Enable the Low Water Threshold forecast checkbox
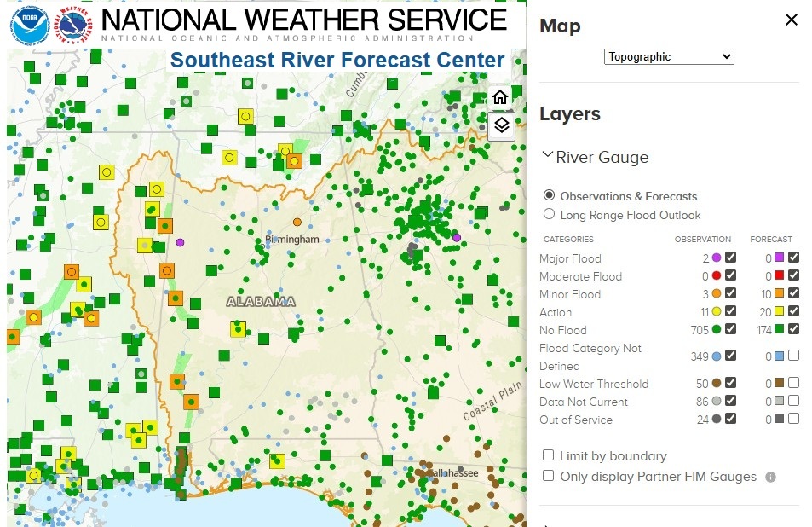Screen dimensions: 812x527 coord(794,383)
